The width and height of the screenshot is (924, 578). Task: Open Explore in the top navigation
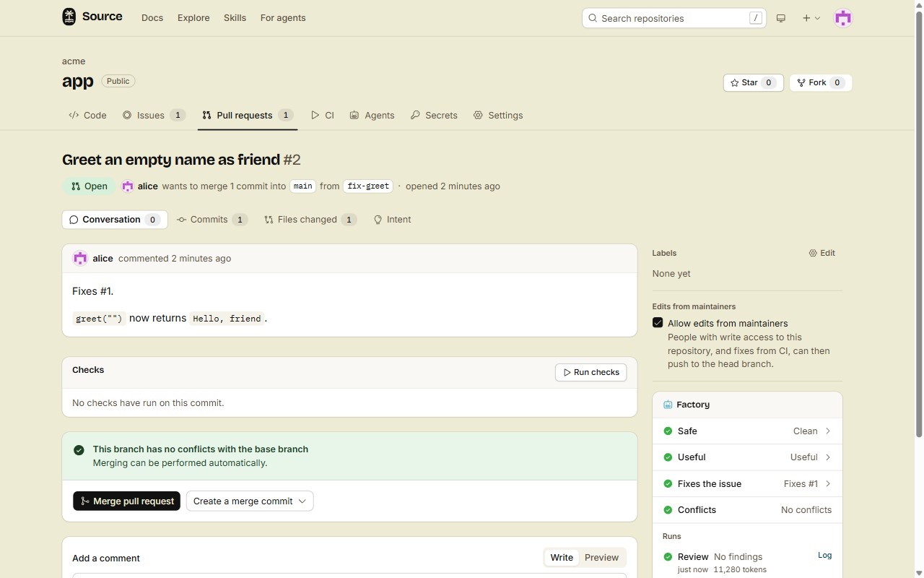193,18
